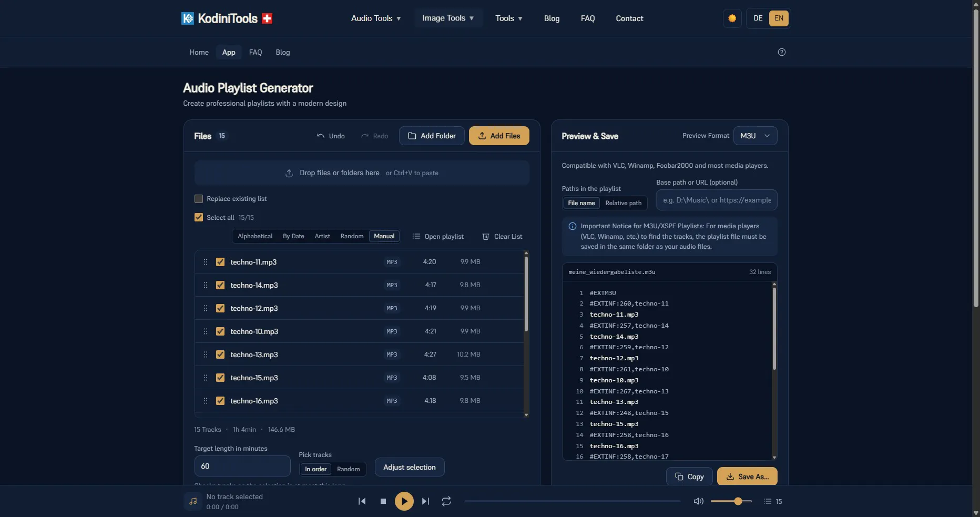Copy the playlist preview
The image size is (980, 517).
coord(689,477)
